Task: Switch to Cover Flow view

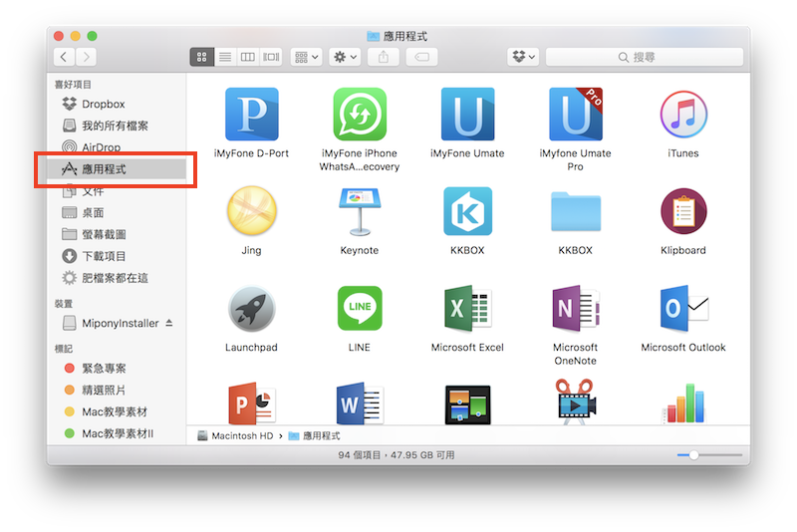Action: (271, 57)
